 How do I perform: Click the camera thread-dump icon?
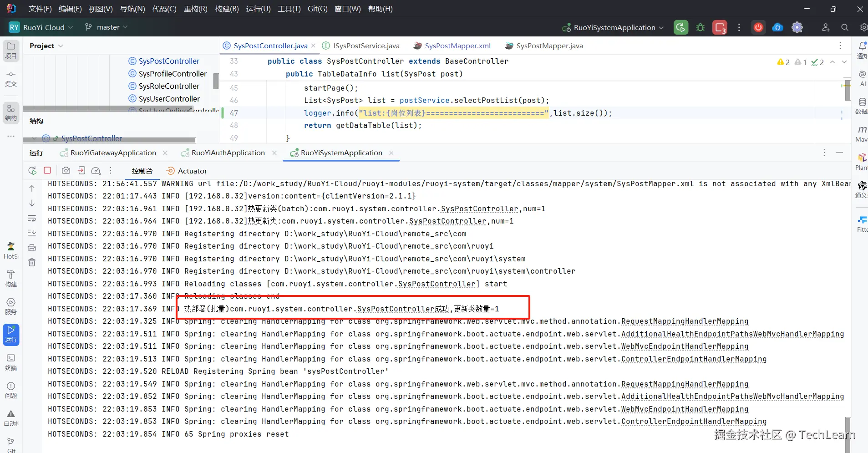(x=66, y=170)
